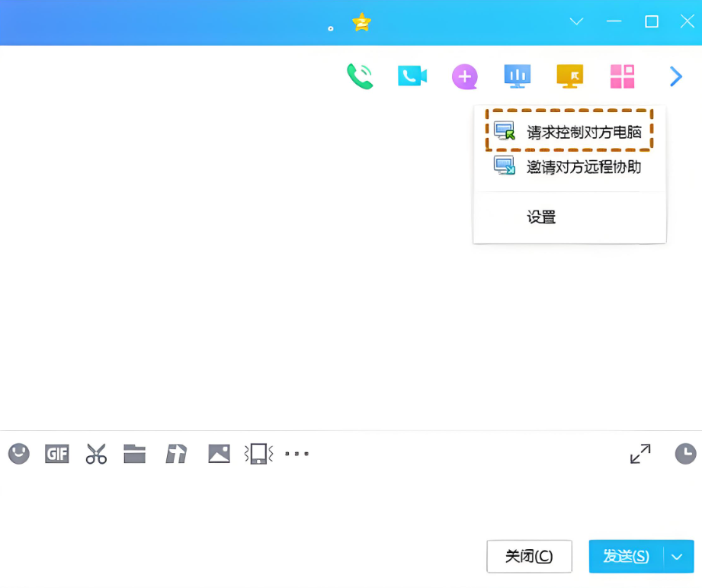
Task: Click the orange remote desktop icon
Action: tap(569, 76)
